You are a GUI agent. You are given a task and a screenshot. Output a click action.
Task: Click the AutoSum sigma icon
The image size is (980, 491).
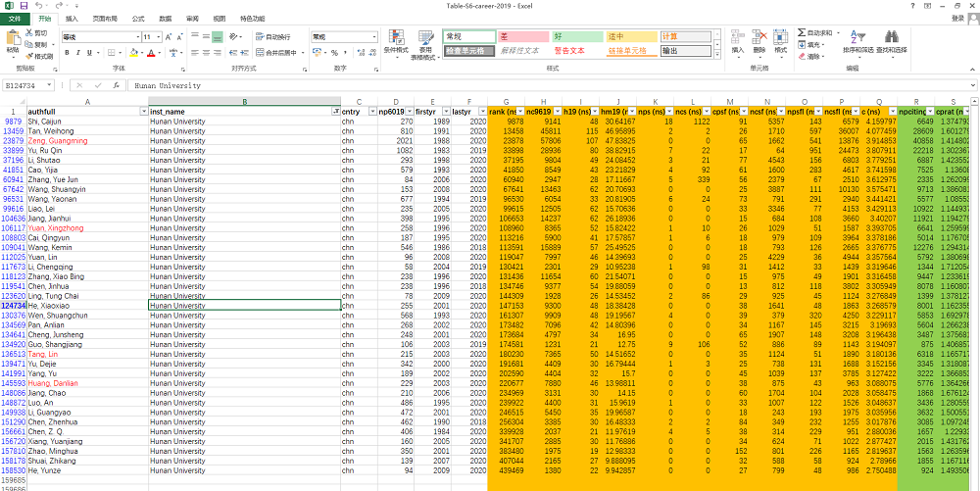click(x=802, y=33)
